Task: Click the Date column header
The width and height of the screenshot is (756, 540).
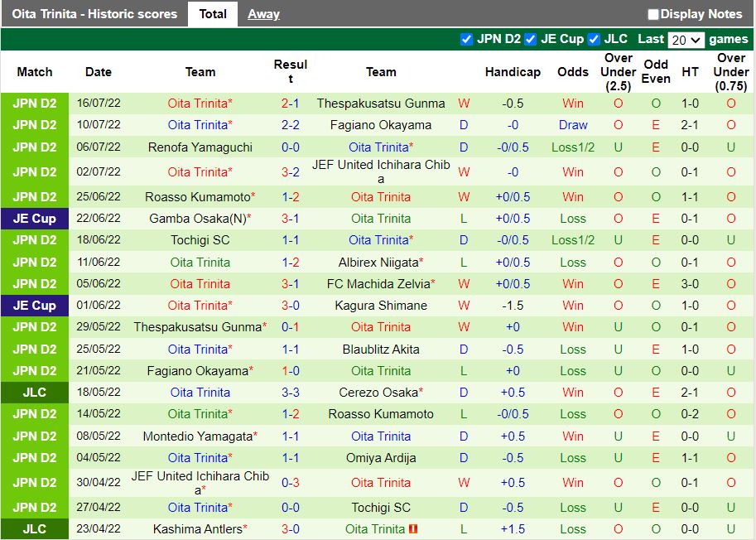Action: [x=99, y=72]
